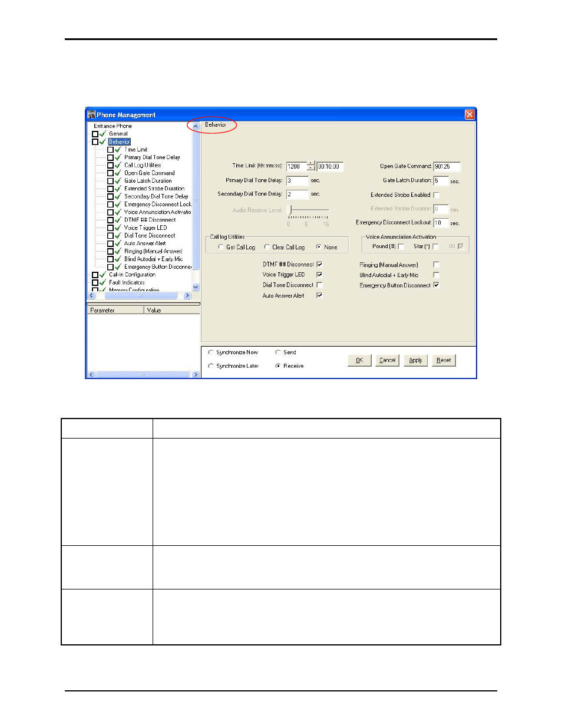Viewport: 562px width, 728px height.
Task: Enable the Extended Strobe Enabled checkbox
Action: (437, 195)
